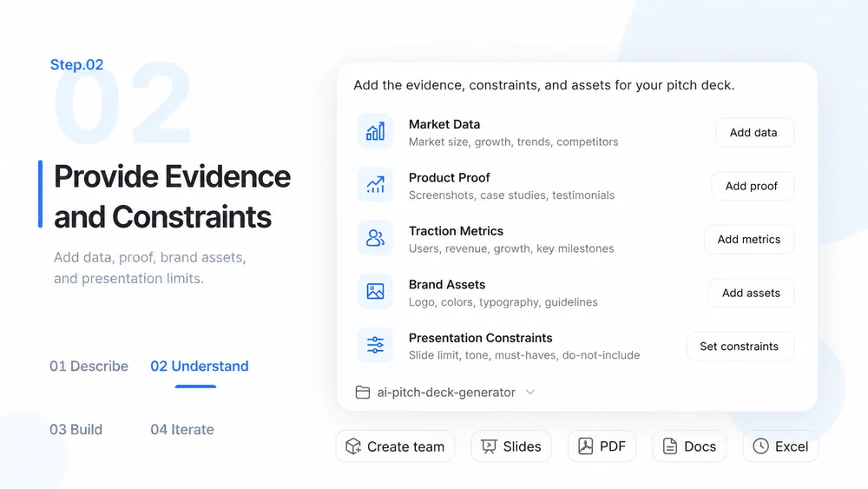Click the Presentation Constraints title
The height and width of the screenshot is (489, 868).
[x=480, y=338]
